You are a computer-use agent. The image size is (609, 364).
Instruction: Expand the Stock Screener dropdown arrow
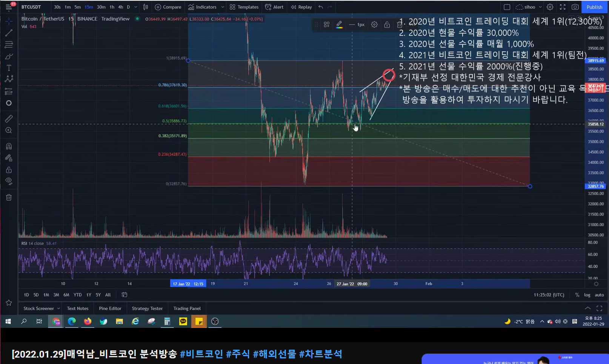click(x=58, y=308)
